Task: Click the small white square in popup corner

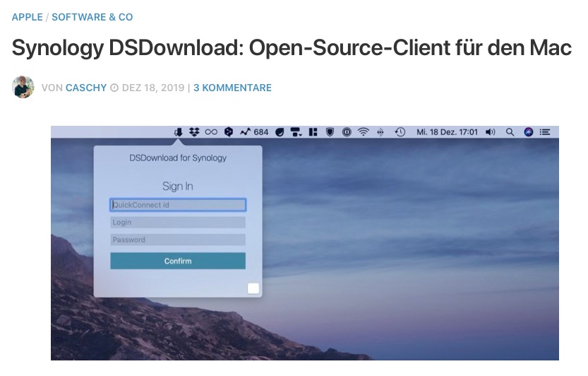Action: pyautogui.click(x=253, y=288)
